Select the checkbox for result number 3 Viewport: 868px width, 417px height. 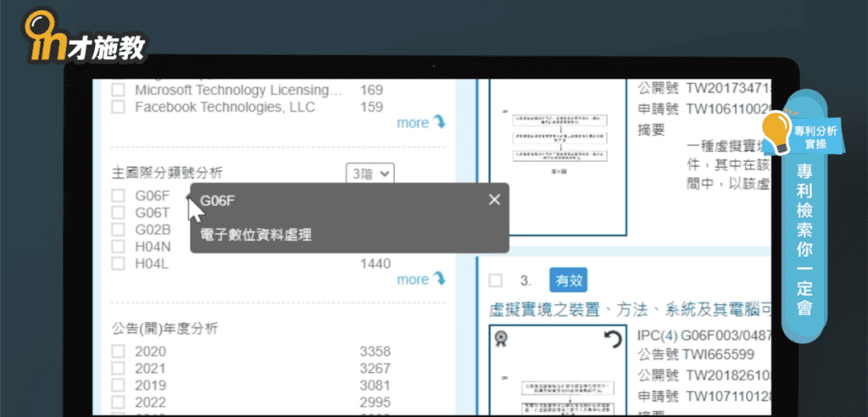(x=496, y=281)
